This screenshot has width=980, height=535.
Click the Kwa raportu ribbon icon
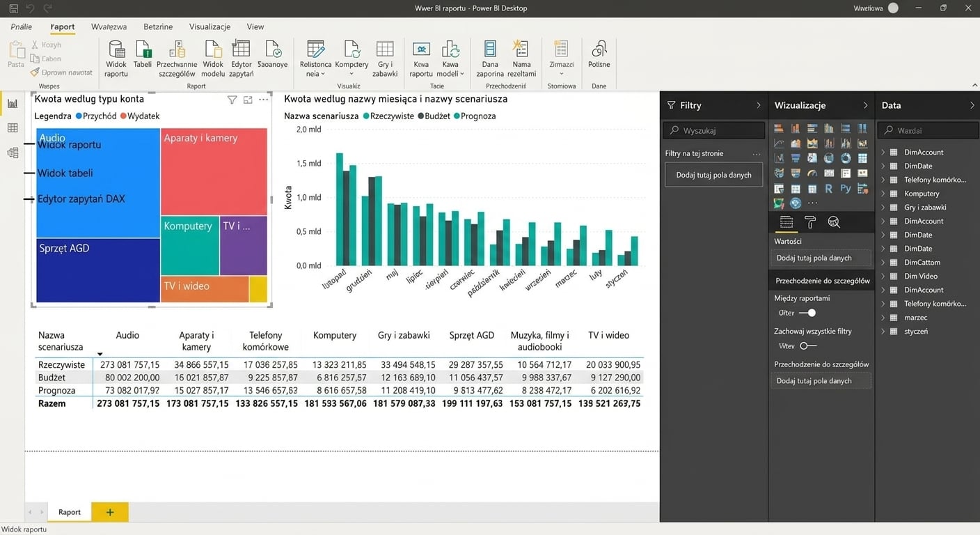tap(421, 59)
